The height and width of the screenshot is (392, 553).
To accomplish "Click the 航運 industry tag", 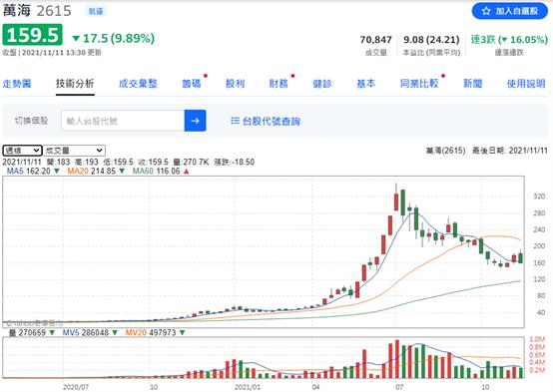I will [96, 12].
